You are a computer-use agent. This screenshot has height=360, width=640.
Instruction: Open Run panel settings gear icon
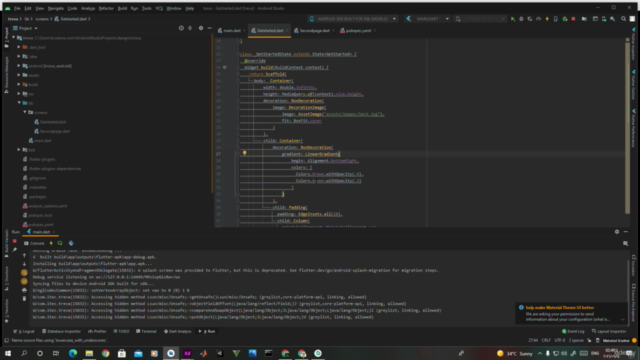click(617, 232)
